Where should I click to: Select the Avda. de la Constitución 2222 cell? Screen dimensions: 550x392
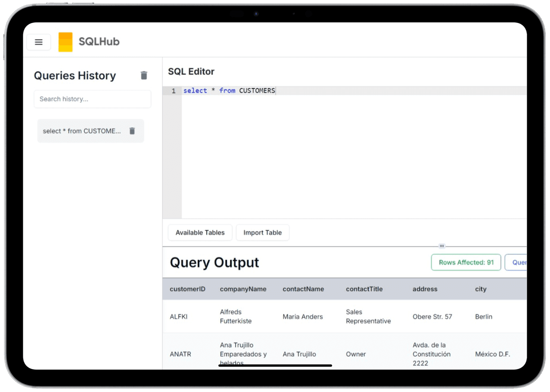432,354
